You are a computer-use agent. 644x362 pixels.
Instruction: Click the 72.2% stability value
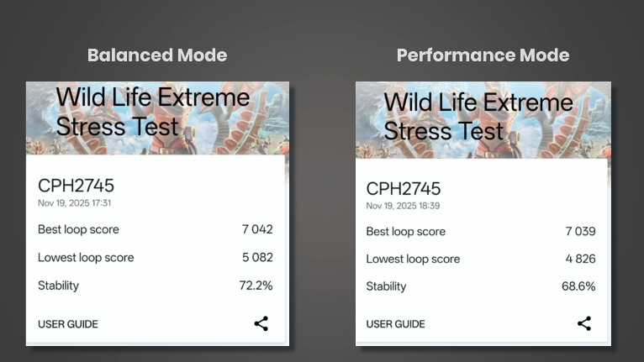(256, 286)
